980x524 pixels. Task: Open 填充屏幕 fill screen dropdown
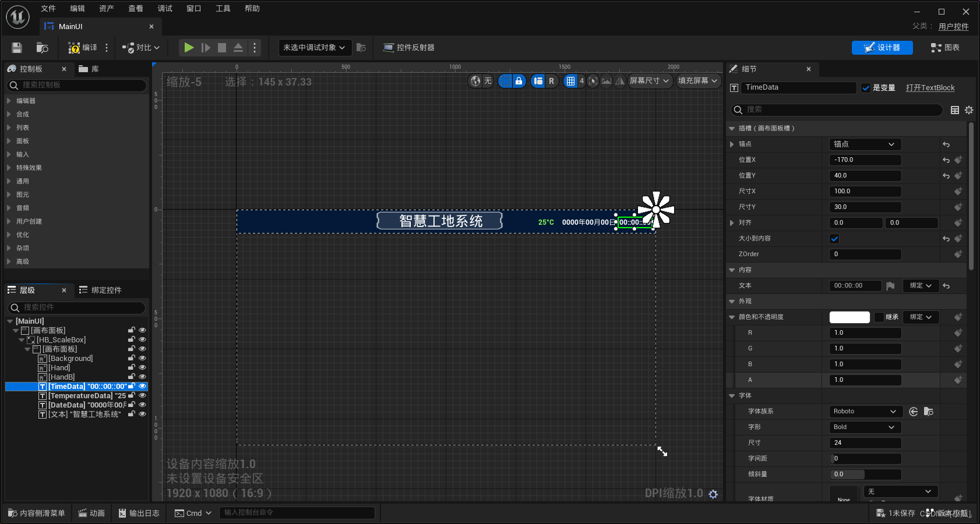tap(698, 81)
